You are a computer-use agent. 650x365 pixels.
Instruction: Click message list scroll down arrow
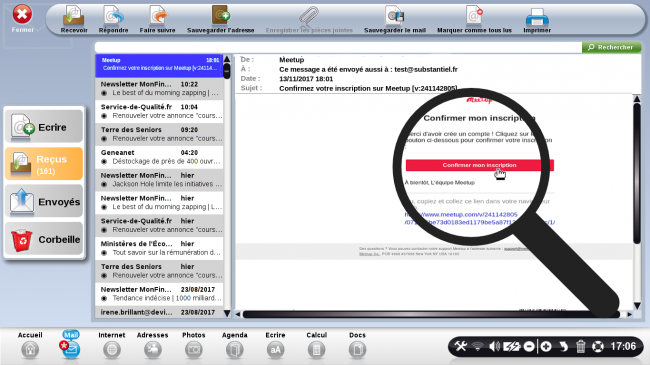click(x=227, y=314)
